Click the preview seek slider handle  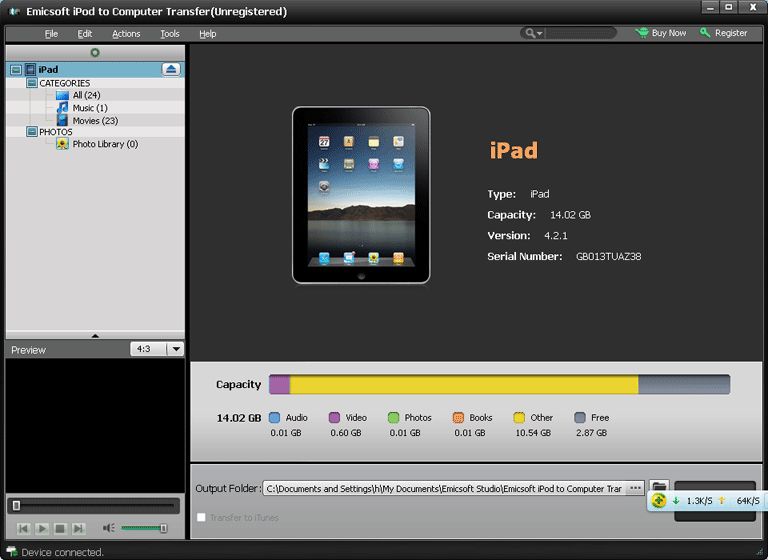16,505
